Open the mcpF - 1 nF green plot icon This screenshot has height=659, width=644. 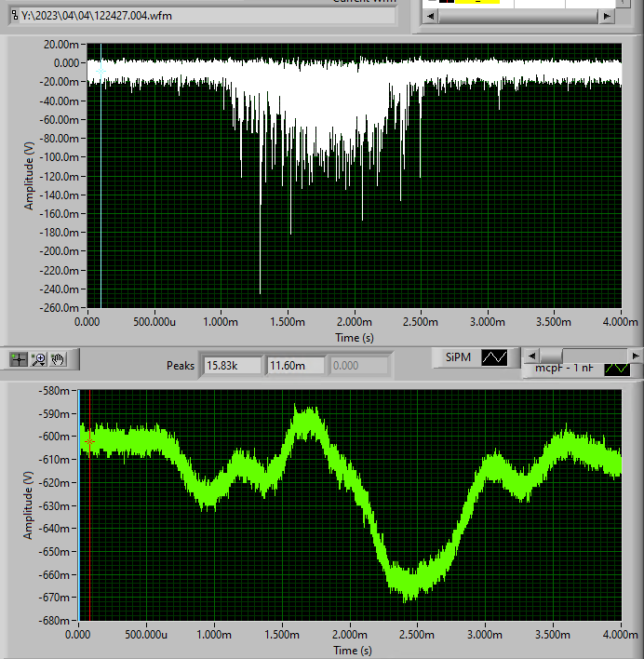tap(617, 370)
